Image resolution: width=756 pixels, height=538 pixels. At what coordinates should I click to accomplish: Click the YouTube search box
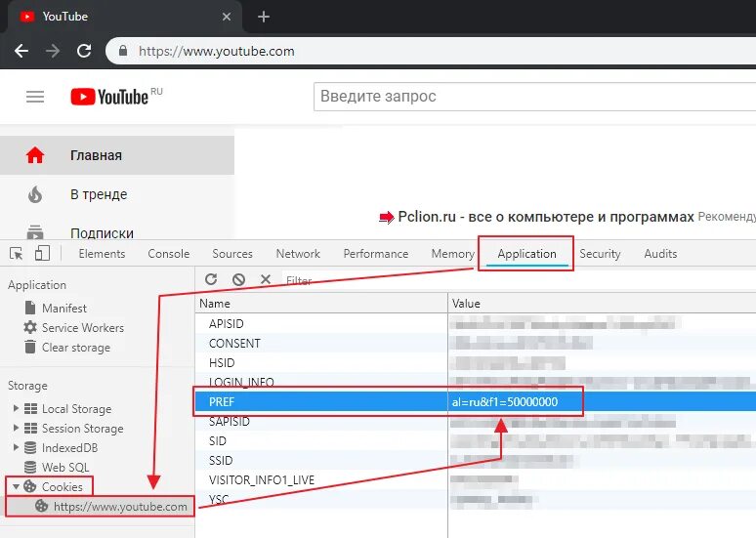[x=534, y=97]
